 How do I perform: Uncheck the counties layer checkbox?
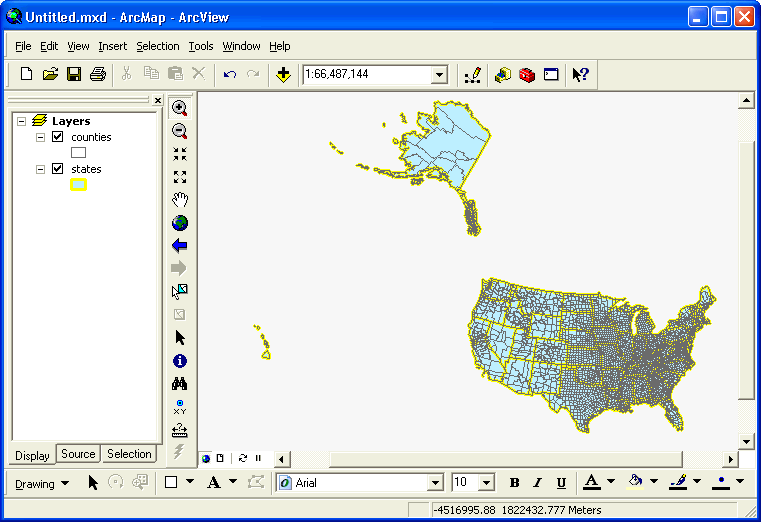pos(57,137)
